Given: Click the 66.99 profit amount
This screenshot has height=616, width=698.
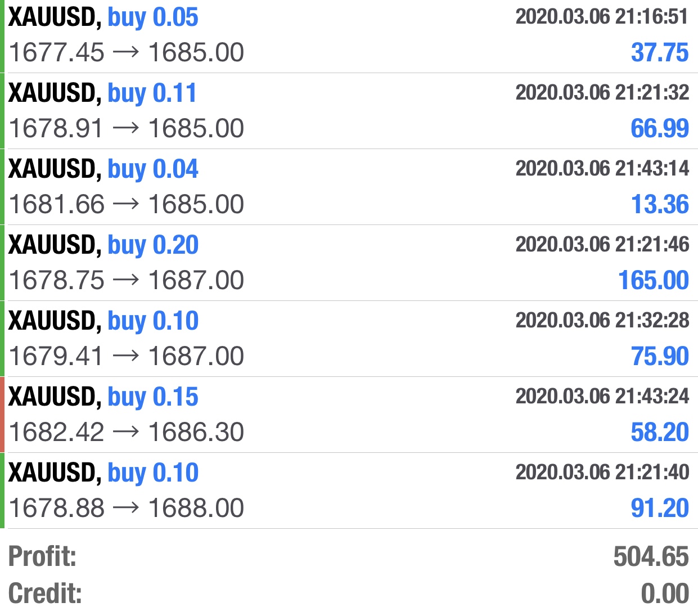Looking at the screenshot, I should point(660,128).
